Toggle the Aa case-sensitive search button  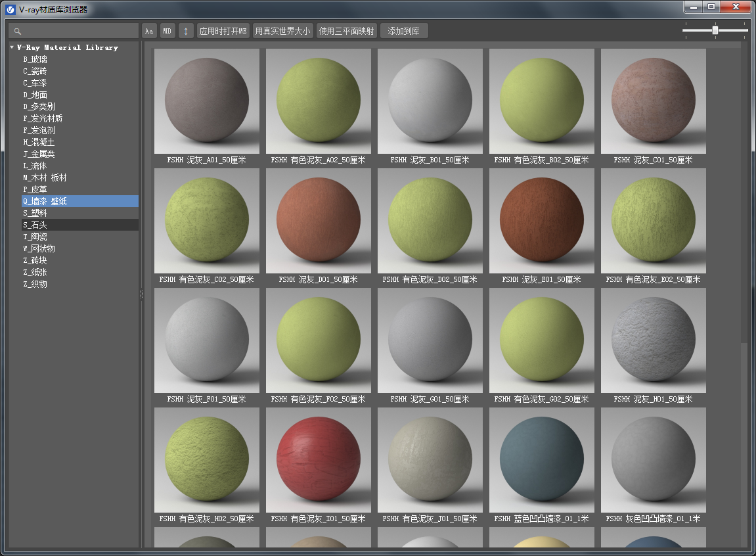(x=149, y=31)
